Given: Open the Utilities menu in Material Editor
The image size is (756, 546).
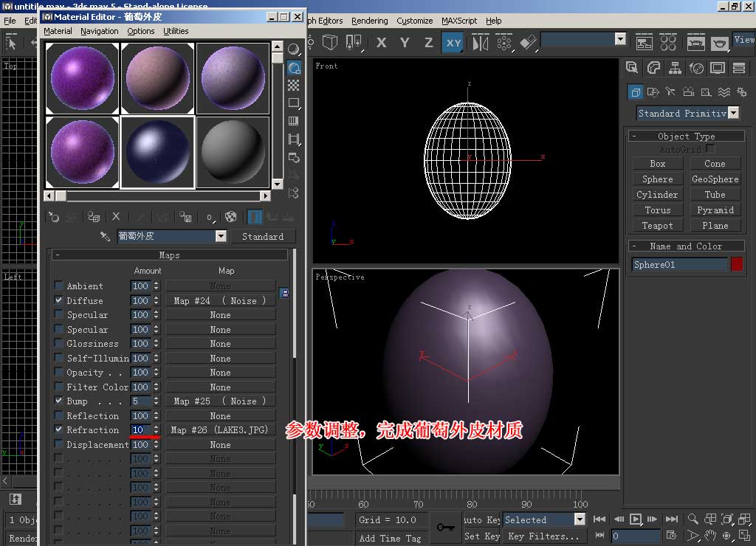Looking at the screenshot, I should 176,31.
